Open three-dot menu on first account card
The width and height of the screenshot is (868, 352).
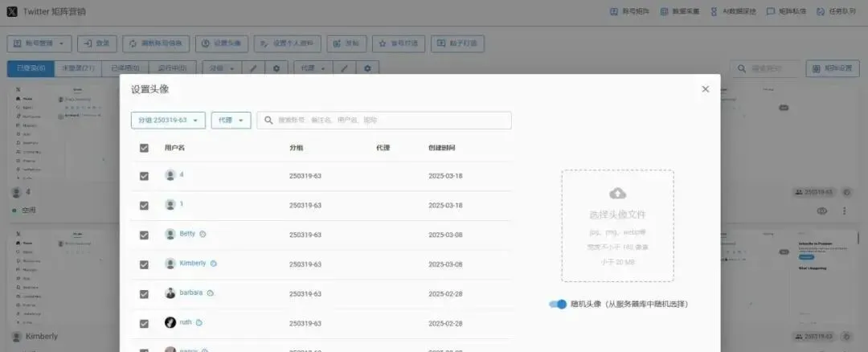coord(845,211)
